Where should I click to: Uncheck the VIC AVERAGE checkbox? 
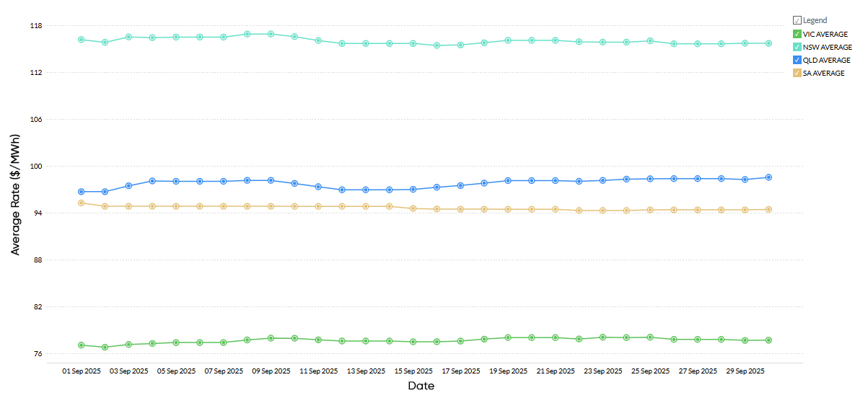coord(797,34)
